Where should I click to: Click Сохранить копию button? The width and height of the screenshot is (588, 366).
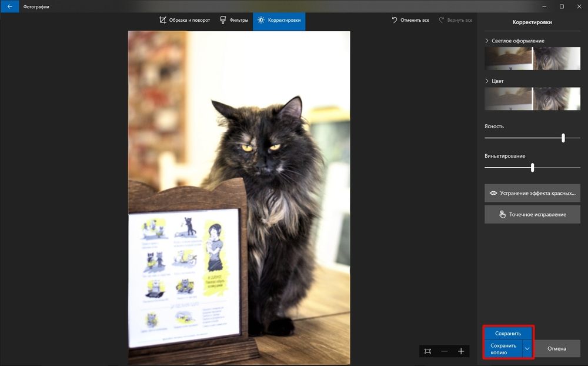coord(503,349)
